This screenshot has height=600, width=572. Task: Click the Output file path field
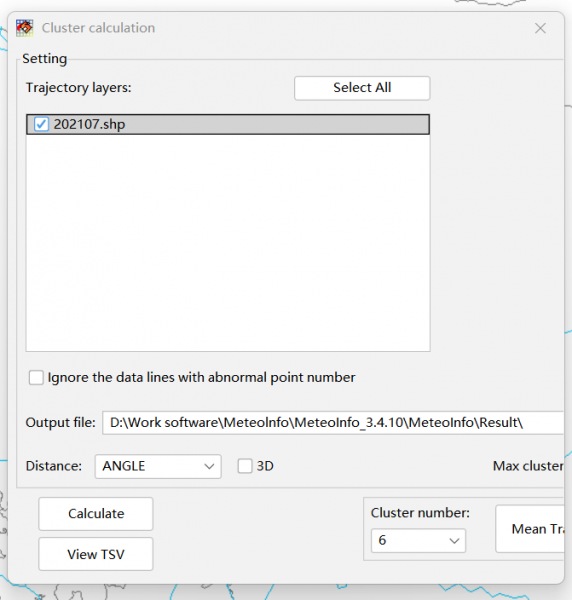[x=333, y=423]
